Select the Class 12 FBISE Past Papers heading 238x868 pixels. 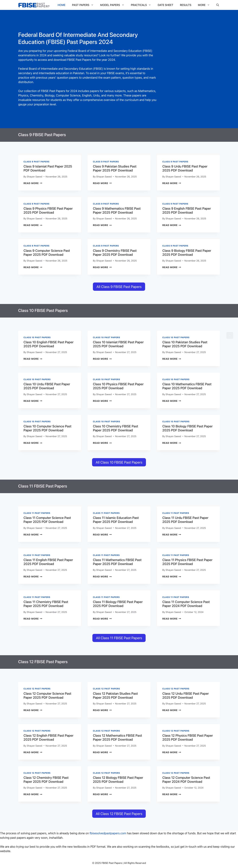point(43,662)
